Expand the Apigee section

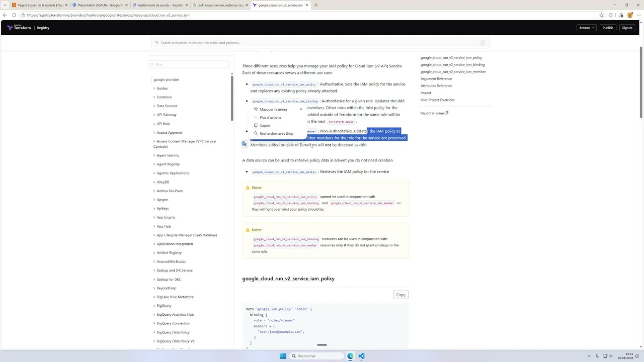pyautogui.click(x=162, y=200)
